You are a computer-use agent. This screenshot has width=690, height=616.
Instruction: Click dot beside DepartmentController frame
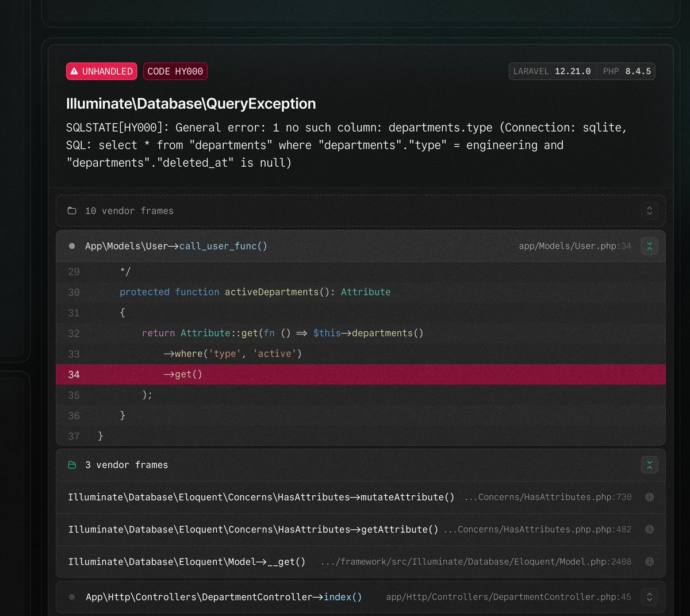72,597
